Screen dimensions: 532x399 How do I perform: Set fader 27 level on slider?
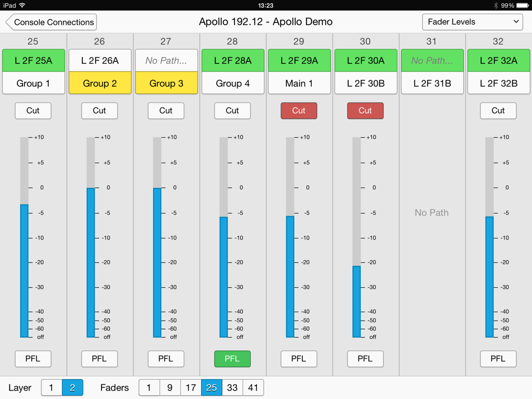pyautogui.click(x=157, y=237)
